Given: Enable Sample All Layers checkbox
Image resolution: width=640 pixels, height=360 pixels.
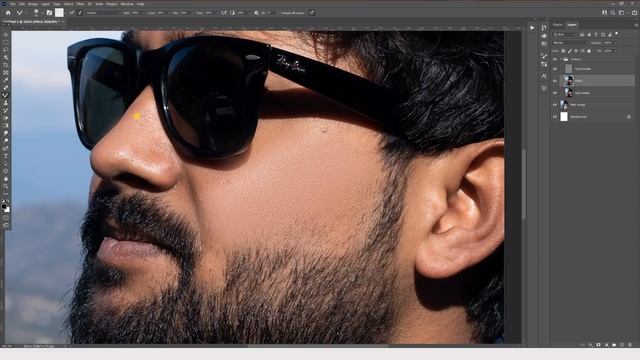Looking at the screenshot, I should [x=280, y=13].
